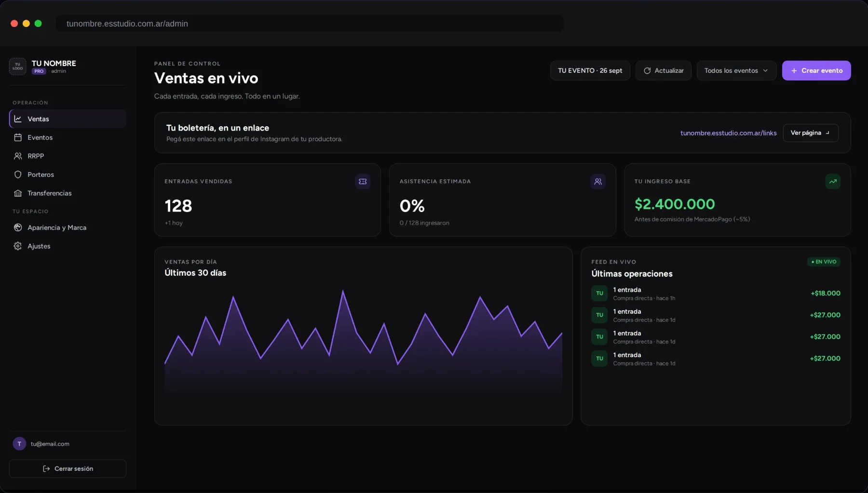Click the Últimas operaciones heading
Screen dimensions: 868x493
click(x=632, y=274)
